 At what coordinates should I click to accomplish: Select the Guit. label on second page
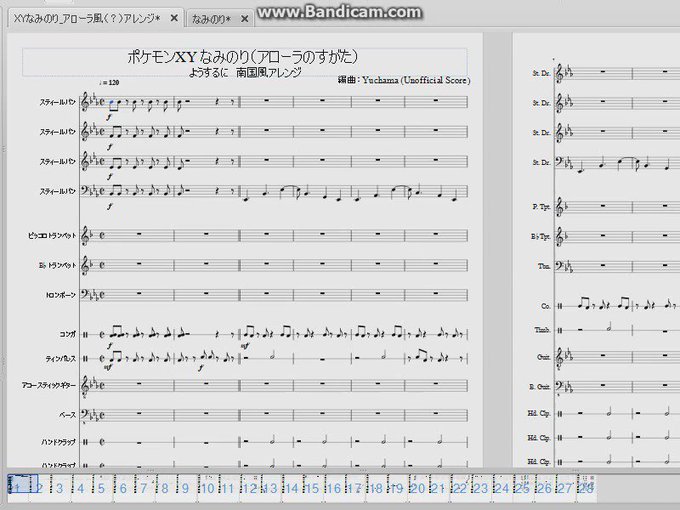pos(544,357)
